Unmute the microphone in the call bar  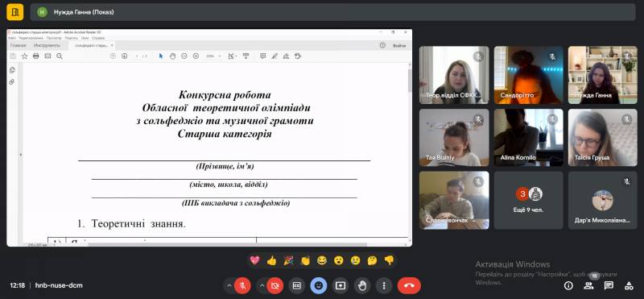coord(243,285)
